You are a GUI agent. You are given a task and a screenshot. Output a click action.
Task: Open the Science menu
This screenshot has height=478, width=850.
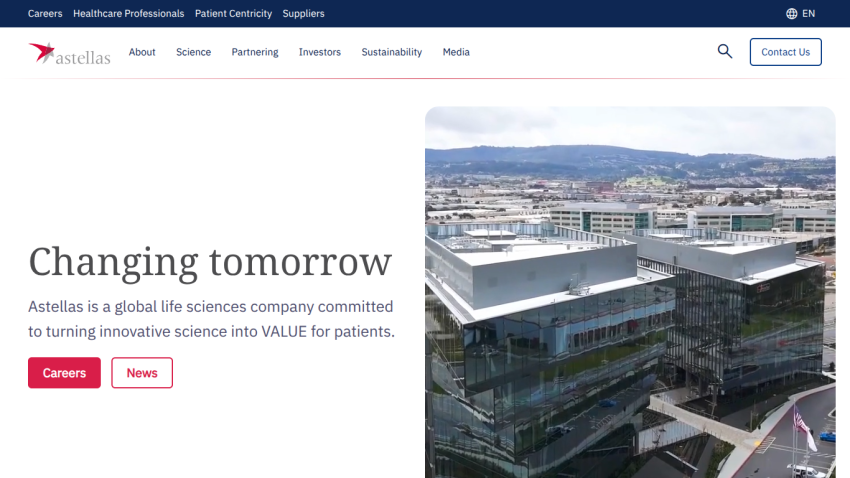(194, 52)
